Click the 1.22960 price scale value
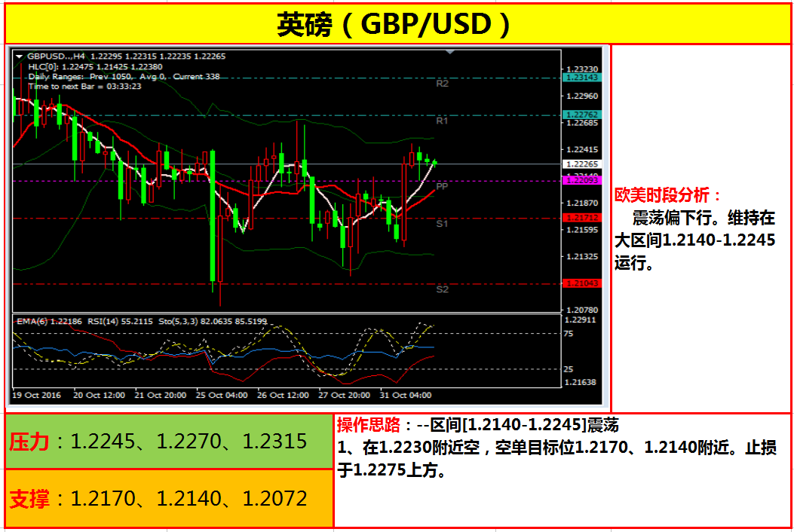The height and width of the screenshot is (532, 794). click(x=582, y=96)
